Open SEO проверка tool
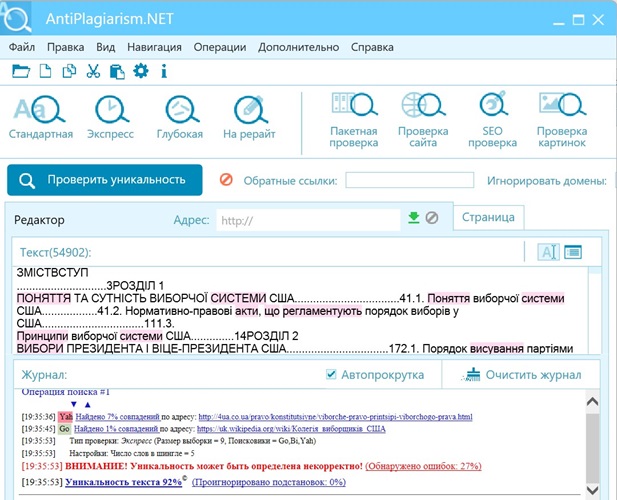This screenshot has height=500, width=617. [x=492, y=120]
